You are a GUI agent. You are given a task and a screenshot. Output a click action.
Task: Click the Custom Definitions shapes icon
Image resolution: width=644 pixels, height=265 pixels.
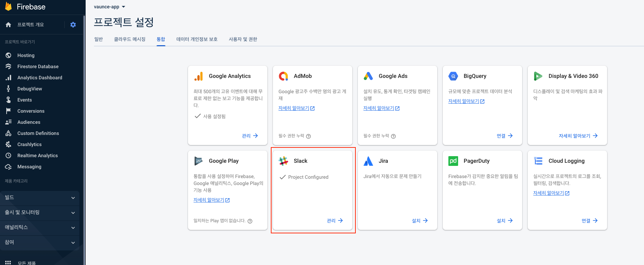(8, 133)
